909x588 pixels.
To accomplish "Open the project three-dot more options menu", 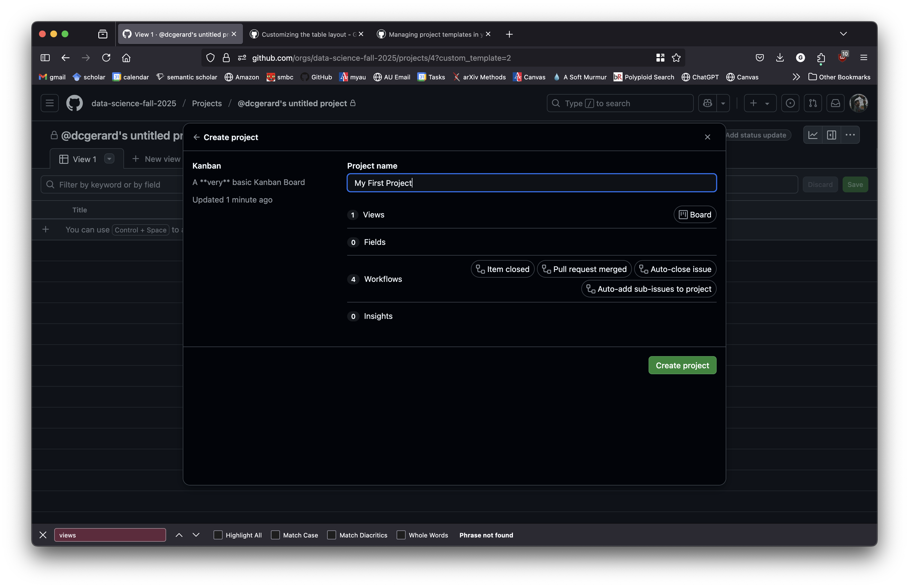I will (x=850, y=135).
